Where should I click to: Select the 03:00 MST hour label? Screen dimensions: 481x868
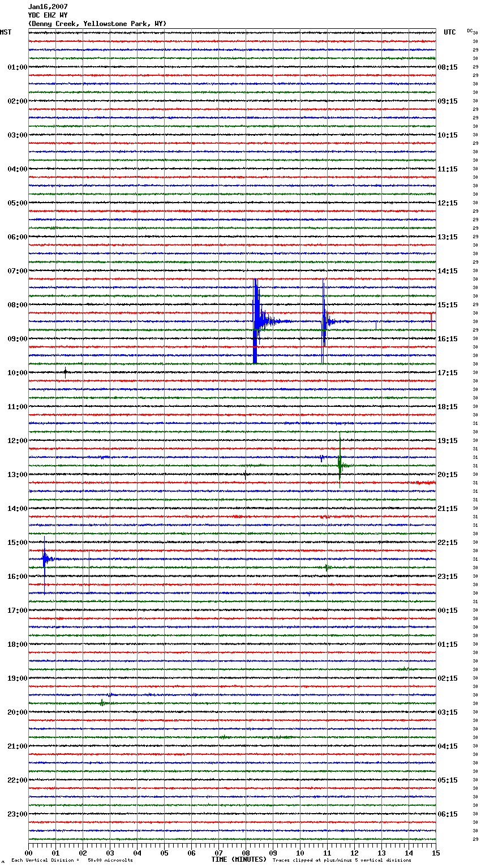[18, 135]
